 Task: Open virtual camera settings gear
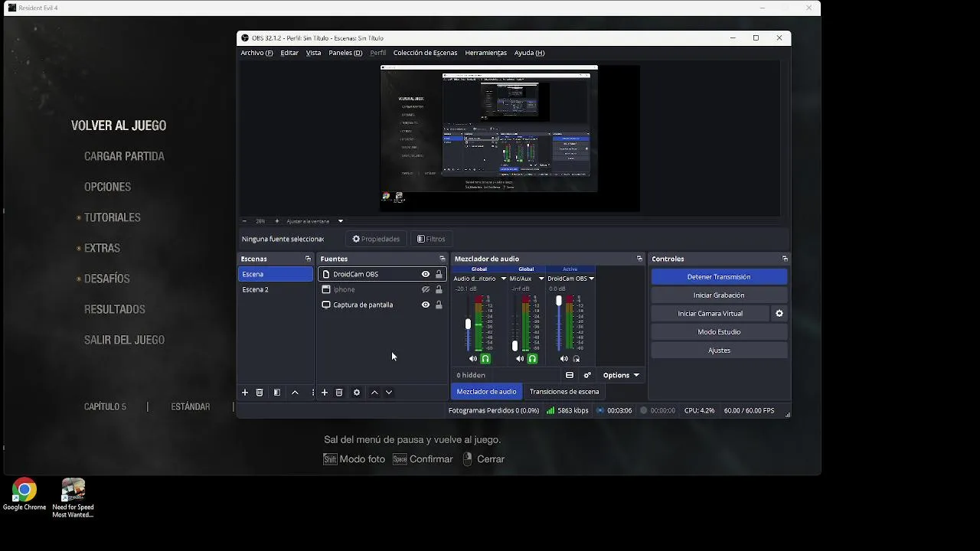779,314
